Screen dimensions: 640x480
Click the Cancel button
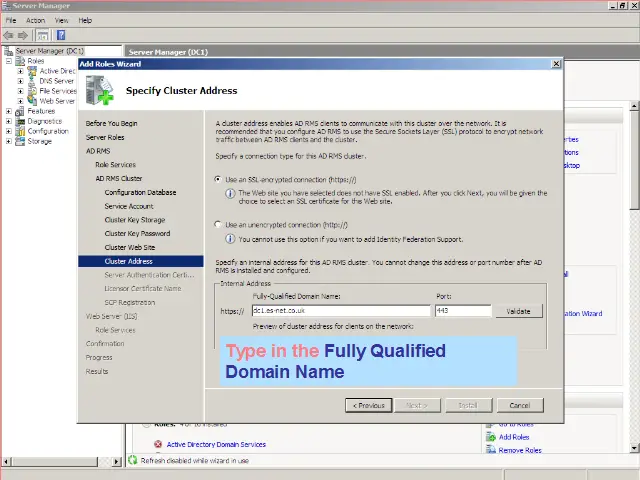click(520, 405)
